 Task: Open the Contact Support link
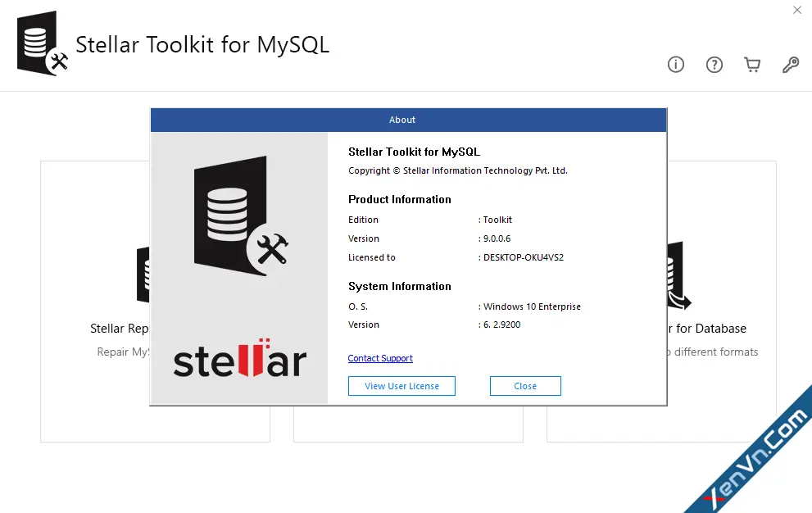coord(380,358)
